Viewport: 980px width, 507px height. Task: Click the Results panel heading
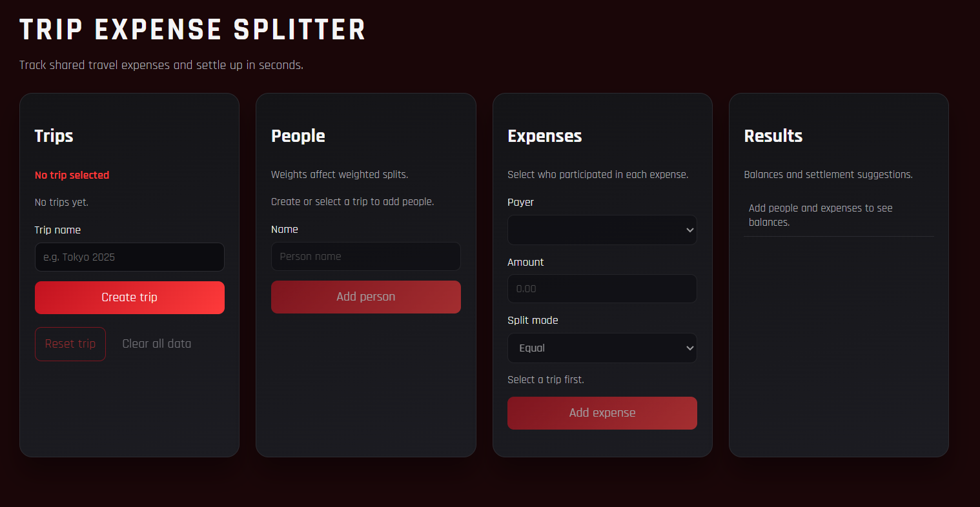click(x=773, y=136)
